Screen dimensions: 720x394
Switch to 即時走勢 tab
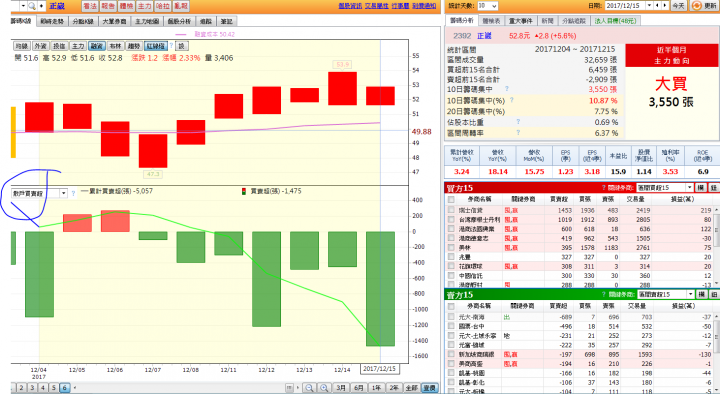point(52,21)
